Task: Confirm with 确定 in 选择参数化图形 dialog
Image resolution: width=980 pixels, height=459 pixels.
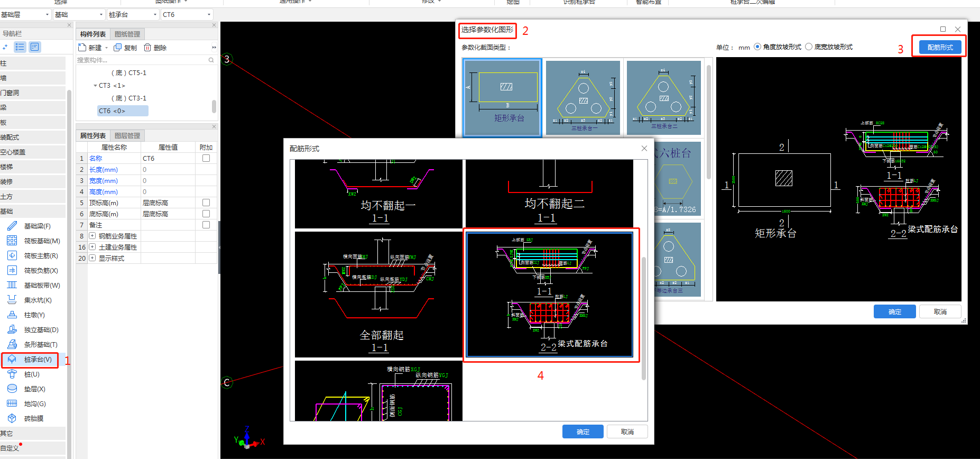Action: click(894, 311)
